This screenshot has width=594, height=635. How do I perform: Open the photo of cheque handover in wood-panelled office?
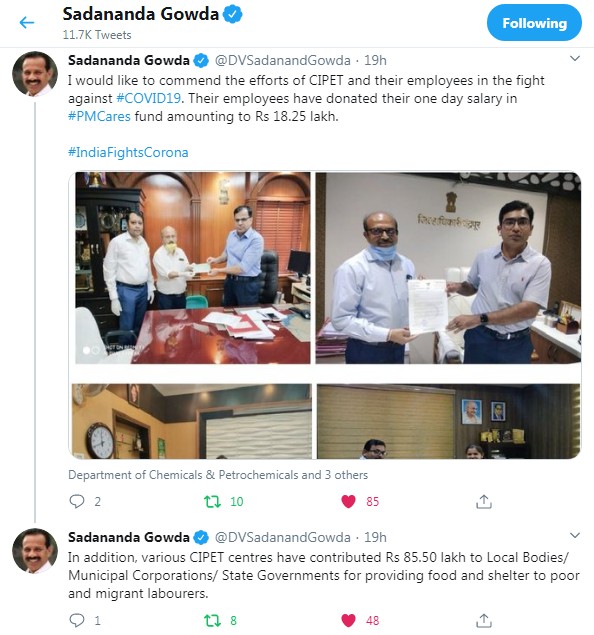point(193,268)
